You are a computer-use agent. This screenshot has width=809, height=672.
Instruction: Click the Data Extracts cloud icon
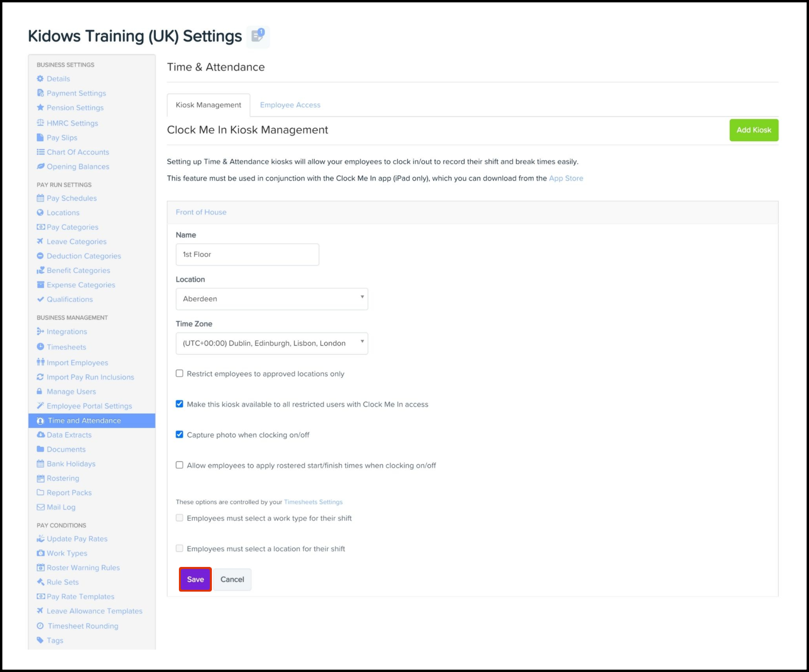(40, 435)
